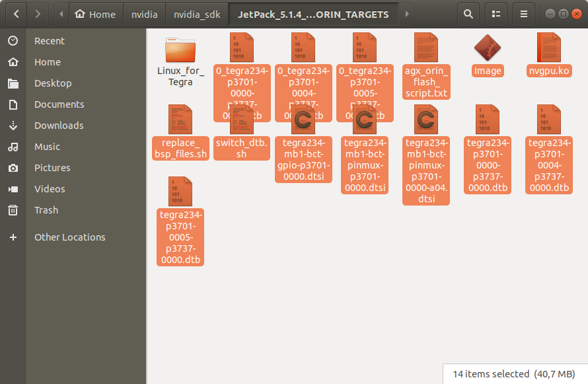
Task: Open Other Locations in the sidebar
Action: click(x=73, y=237)
